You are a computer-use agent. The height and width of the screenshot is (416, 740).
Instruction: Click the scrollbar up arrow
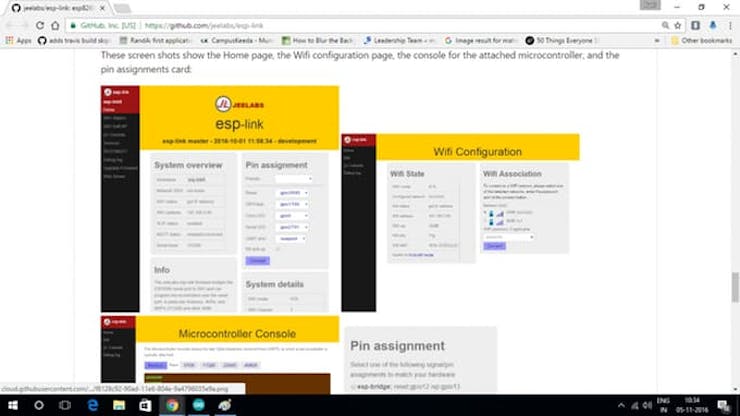[x=735, y=54]
